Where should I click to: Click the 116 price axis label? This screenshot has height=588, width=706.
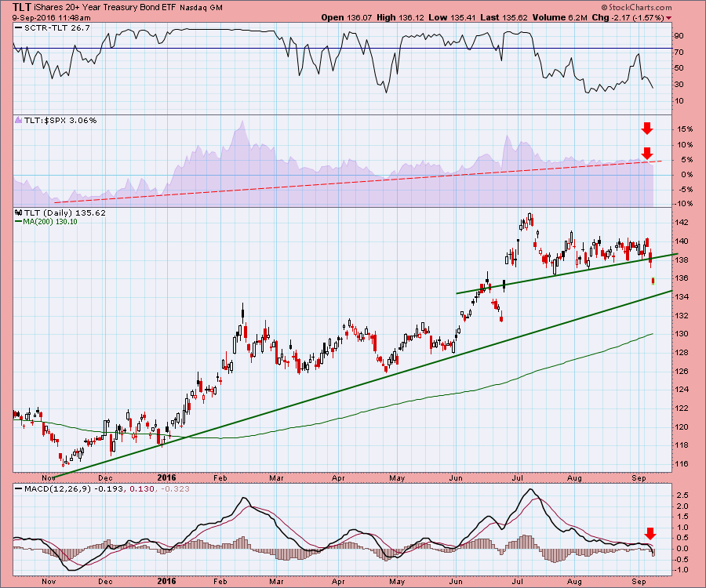point(682,464)
